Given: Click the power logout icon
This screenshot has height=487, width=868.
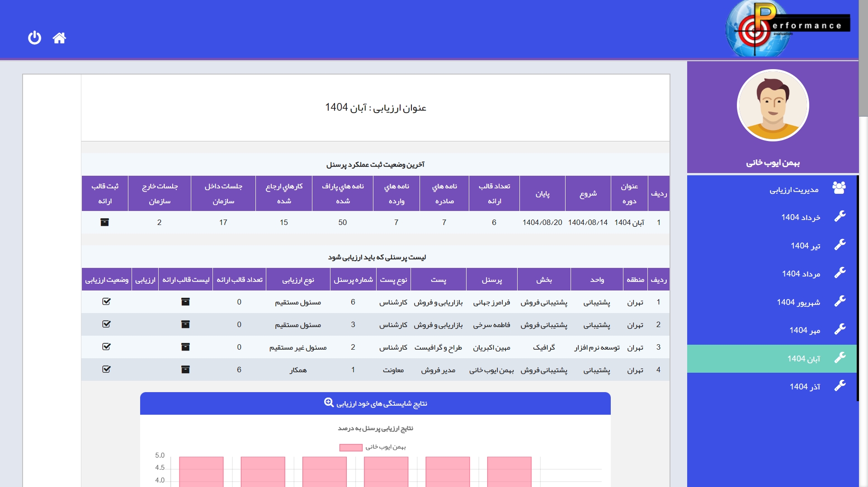Looking at the screenshot, I should click(x=34, y=37).
